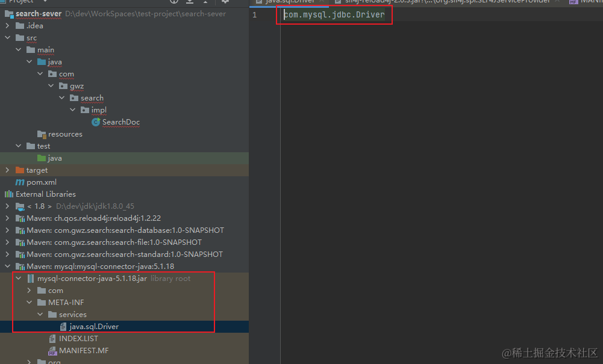
Task: Expand the Maven reload4j:1.2.22 library
Action: coord(7,218)
